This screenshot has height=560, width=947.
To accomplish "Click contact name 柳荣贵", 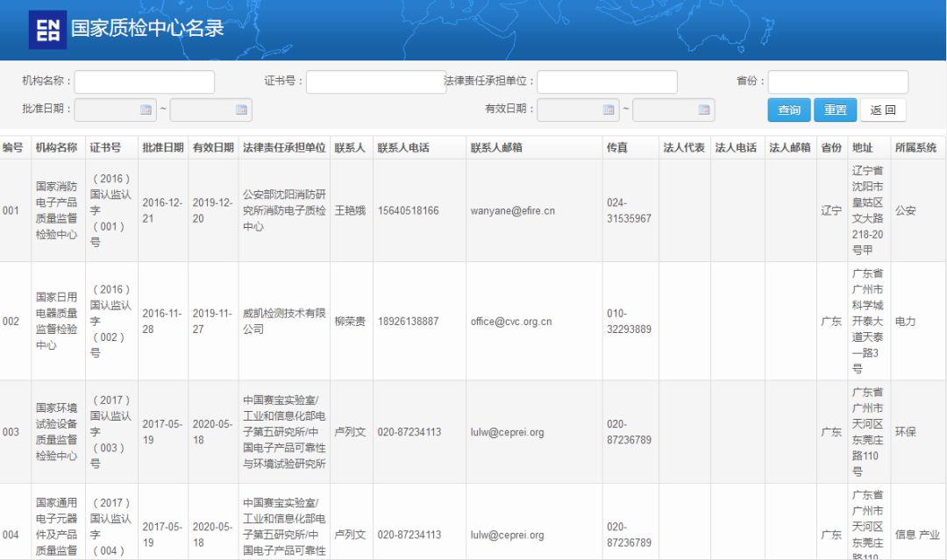I will pos(350,322).
